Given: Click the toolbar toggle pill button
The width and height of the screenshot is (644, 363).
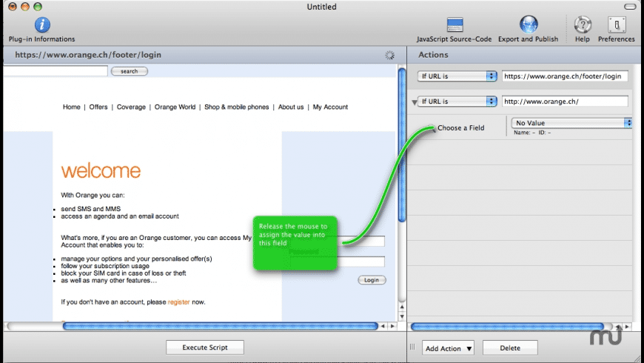Looking at the screenshot, I should [630, 7].
